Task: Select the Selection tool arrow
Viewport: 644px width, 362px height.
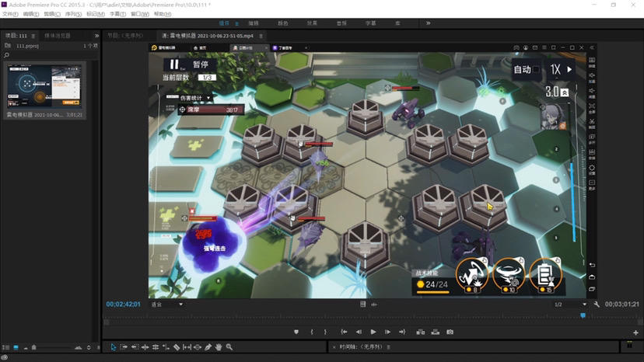Action: tap(114, 347)
